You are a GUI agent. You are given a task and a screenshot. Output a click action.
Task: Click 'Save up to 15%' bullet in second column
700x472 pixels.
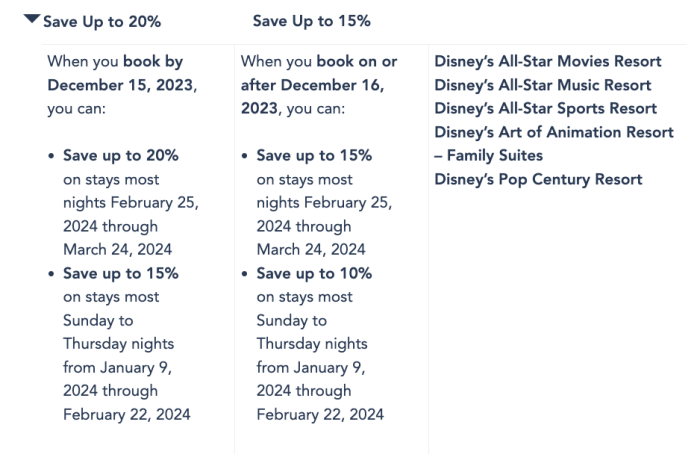click(314, 156)
